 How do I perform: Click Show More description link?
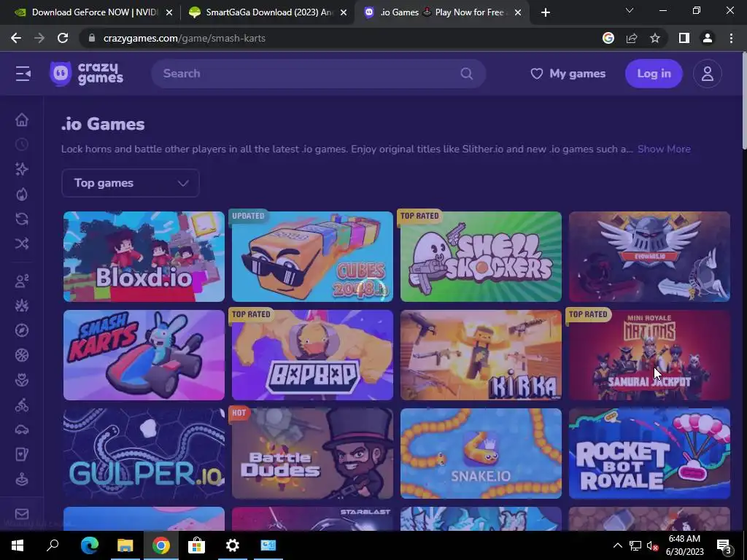pyautogui.click(x=664, y=149)
